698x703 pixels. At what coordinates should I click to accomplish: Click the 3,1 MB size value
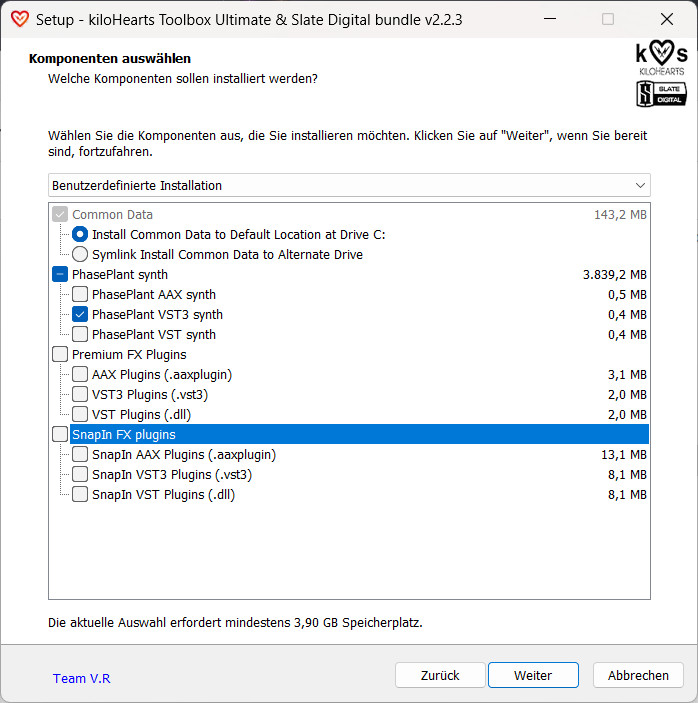point(627,374)
